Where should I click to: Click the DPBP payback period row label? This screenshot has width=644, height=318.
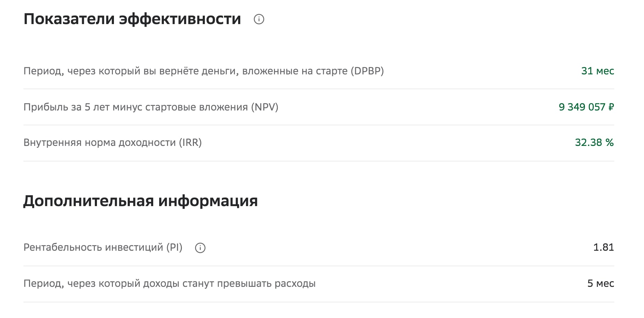pos(204,71)
